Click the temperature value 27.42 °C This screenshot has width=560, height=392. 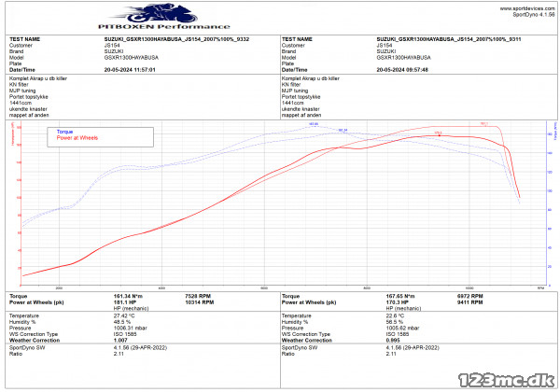[124, 316]
